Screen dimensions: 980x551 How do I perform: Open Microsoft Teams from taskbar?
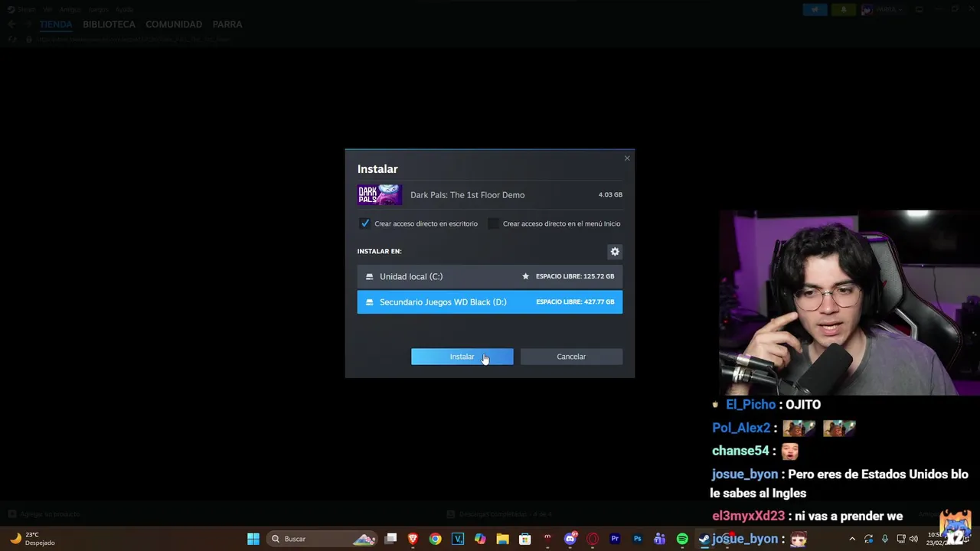659,539
